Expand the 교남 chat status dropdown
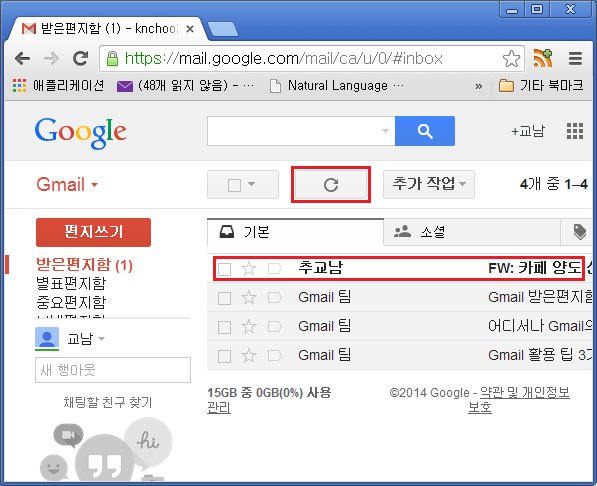The height and width of the screenshot is (486, 597). [101, 339]
